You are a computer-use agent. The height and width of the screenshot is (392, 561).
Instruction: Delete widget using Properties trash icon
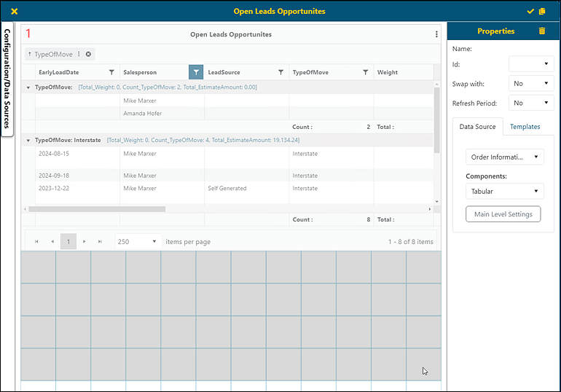[x=541, y=31]
